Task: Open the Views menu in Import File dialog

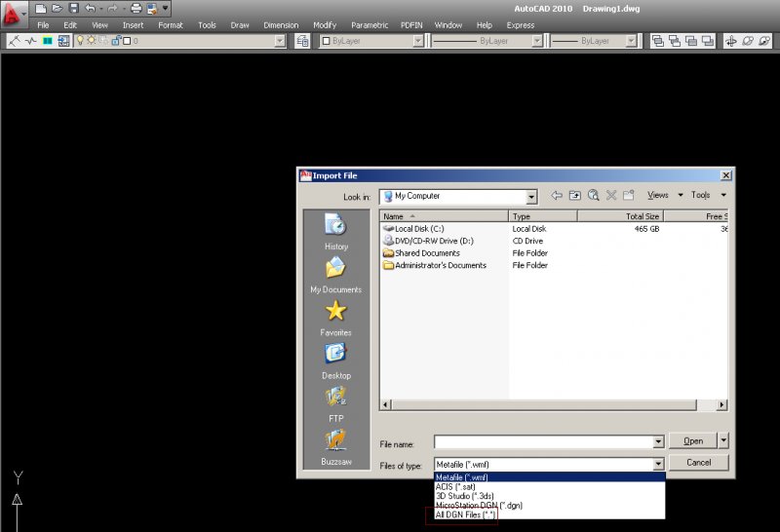Action: [665, 195]
